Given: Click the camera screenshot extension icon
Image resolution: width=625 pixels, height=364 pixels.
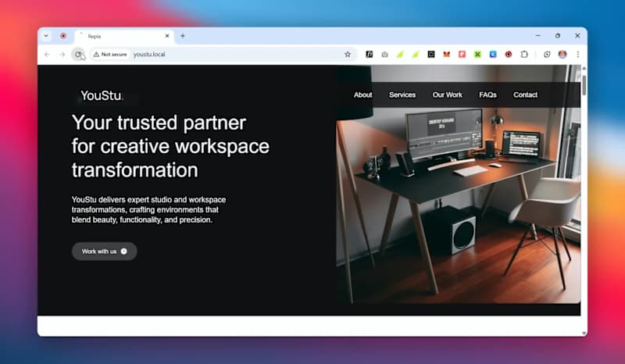Looking at the screenshot, I should coord(384,54).
